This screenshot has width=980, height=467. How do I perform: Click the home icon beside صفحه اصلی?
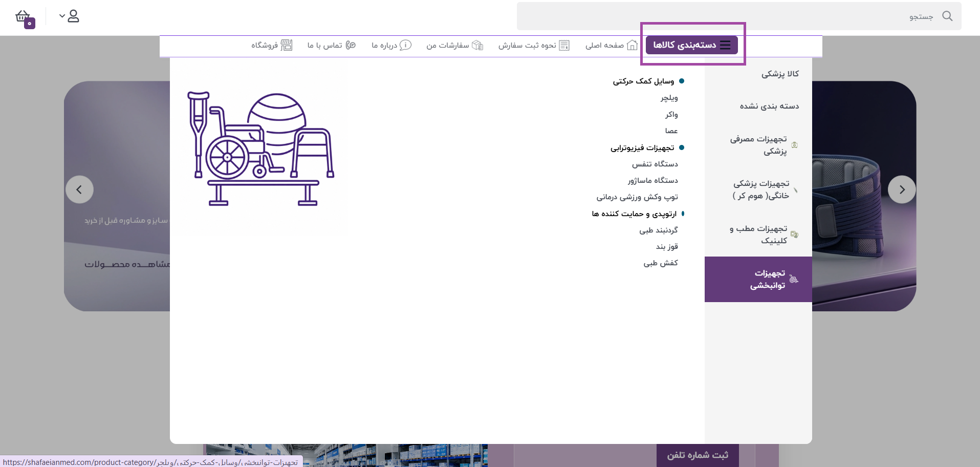point(633,45)
